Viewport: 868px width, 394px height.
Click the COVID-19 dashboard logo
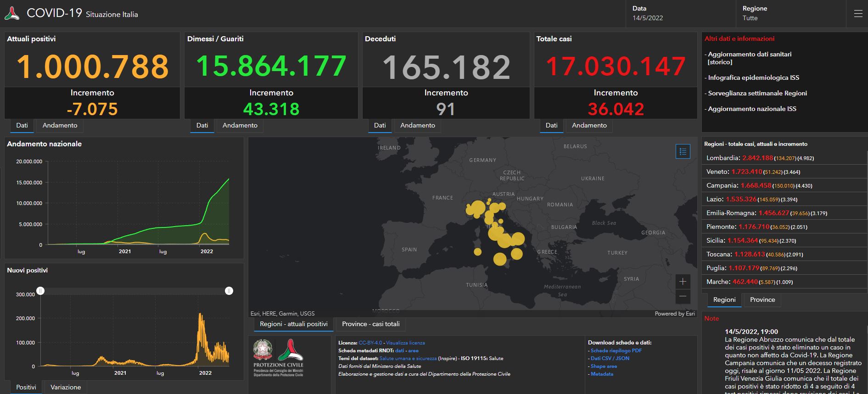click(x=12, y=14)
